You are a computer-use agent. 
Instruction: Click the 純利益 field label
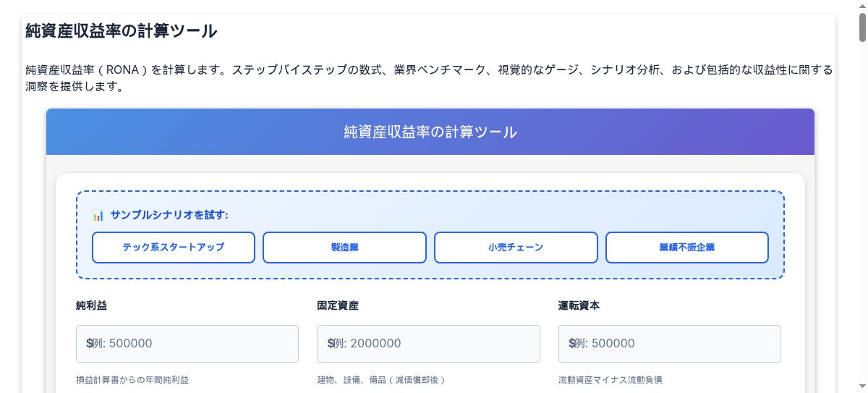(91, 305)
